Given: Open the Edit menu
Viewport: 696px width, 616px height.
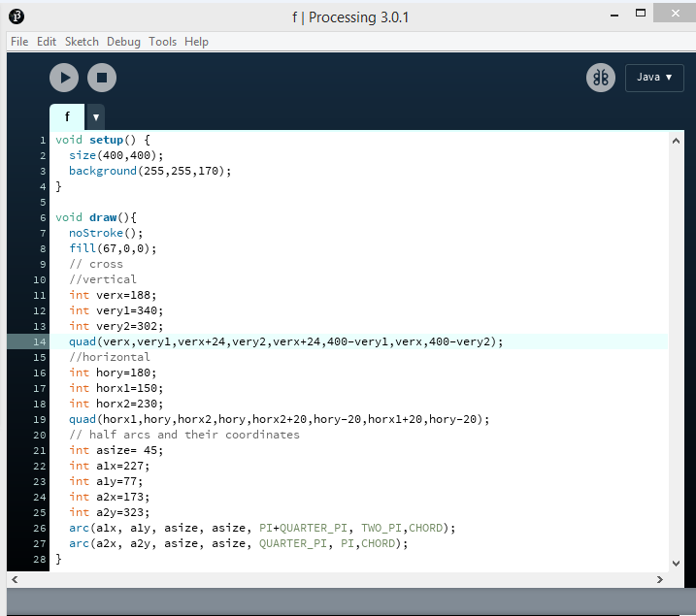Looking at the screenshot, I should tap(47, 42).
